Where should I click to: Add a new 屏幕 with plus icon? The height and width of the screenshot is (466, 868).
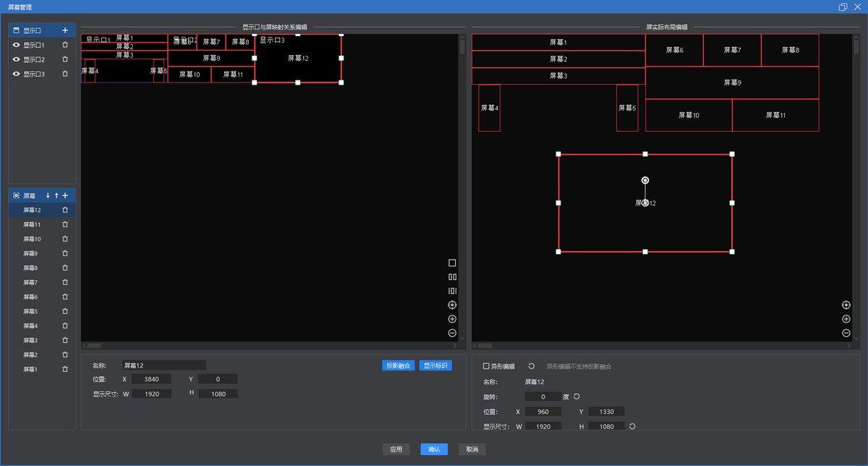tap(65, 195)
